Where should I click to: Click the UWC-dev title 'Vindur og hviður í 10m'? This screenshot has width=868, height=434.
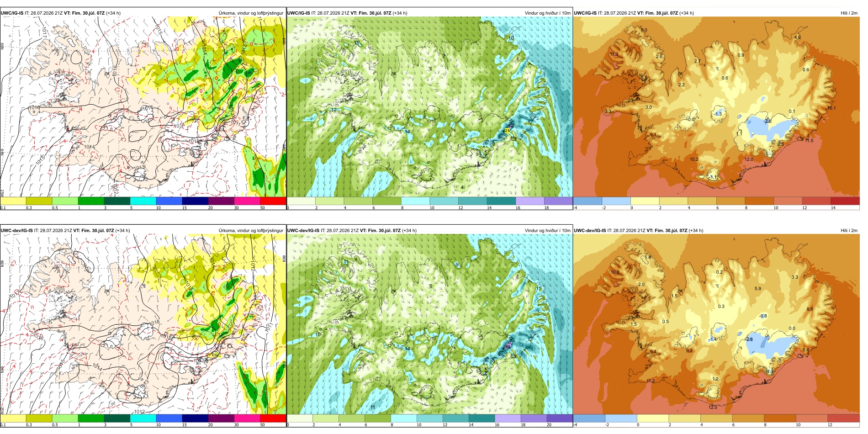coord(547,231)
